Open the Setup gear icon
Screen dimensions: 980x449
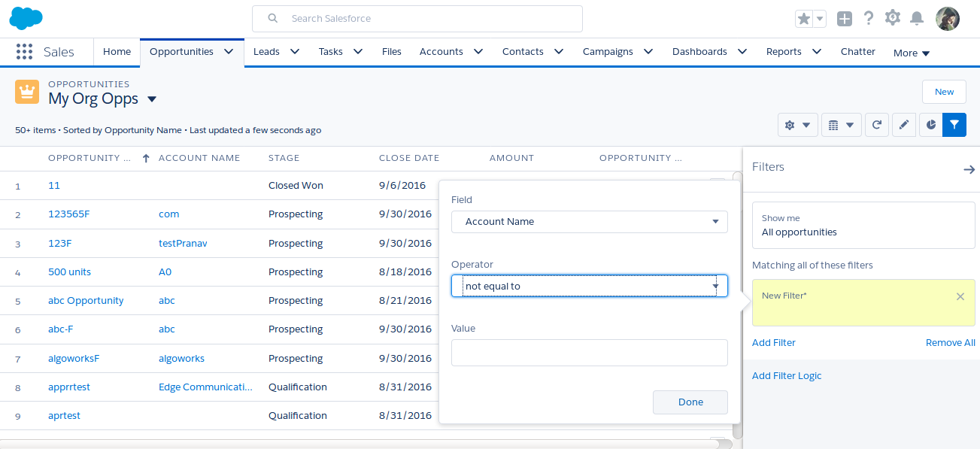(x=892, y=18)
